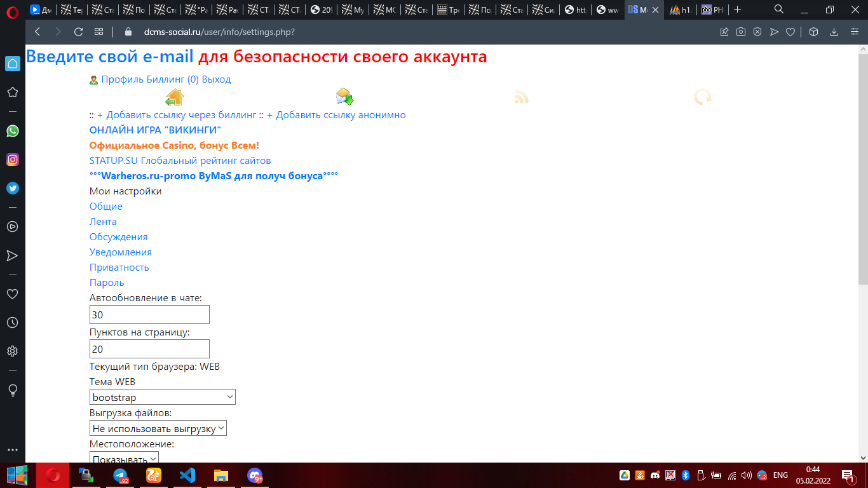Go to the Пароль settings section

[107, 283]
